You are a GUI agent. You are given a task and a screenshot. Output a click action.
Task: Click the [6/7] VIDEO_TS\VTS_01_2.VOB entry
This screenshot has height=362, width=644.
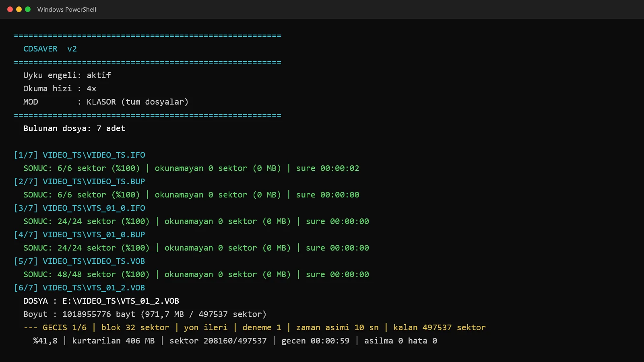(80, 288)
